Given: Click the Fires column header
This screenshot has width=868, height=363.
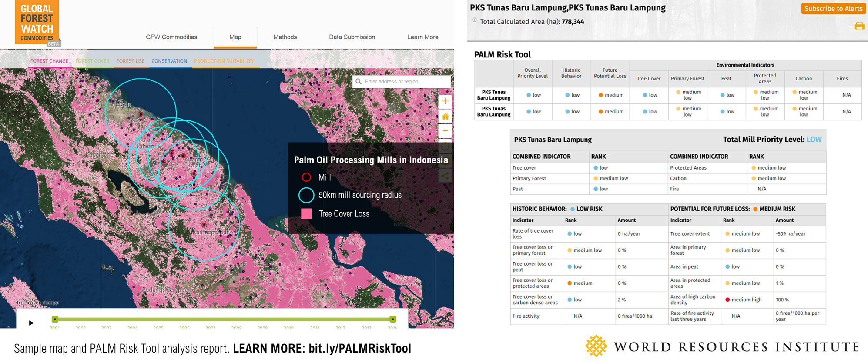Looking at the screenshot, I should tap(842, 79).
